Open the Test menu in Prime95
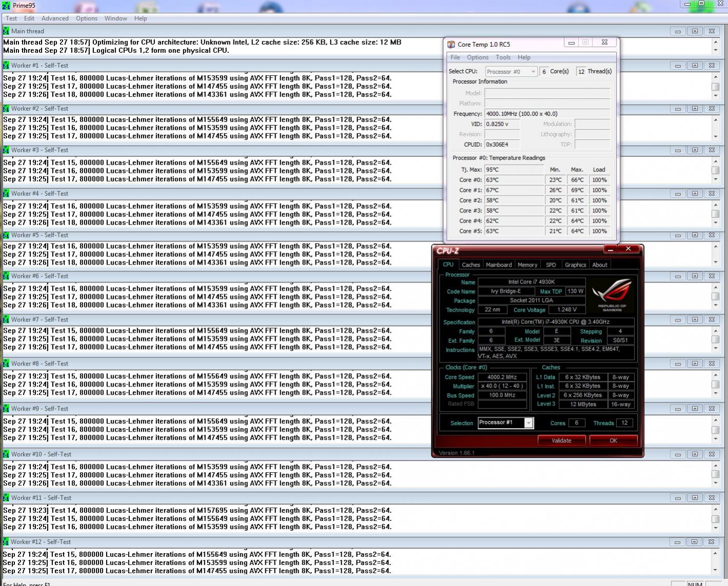This screenshot has height=586, width=728. [x=11, y=18]
